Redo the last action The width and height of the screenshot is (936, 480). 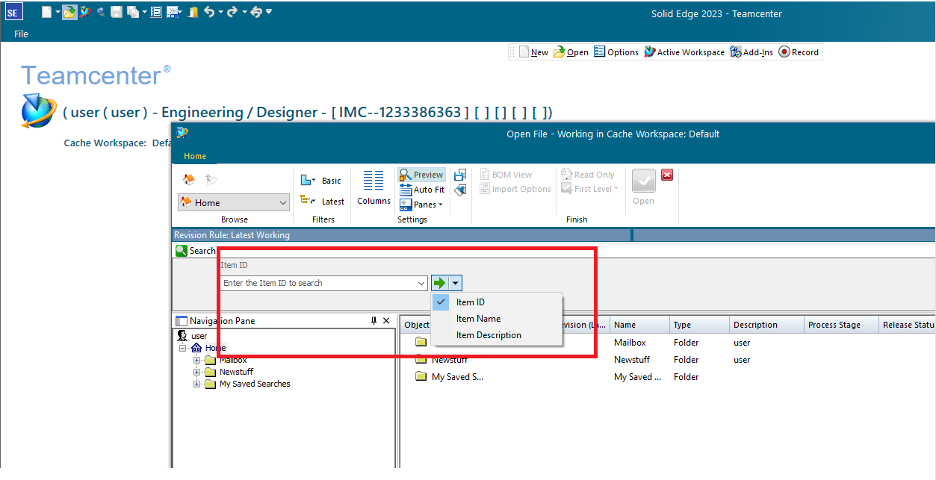232,12
